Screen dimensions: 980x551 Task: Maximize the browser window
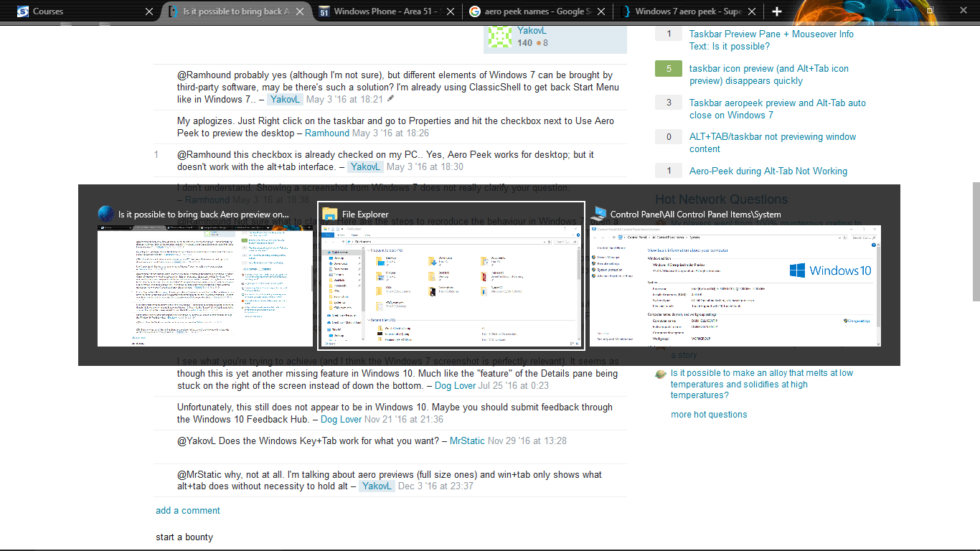click(930, 10)
